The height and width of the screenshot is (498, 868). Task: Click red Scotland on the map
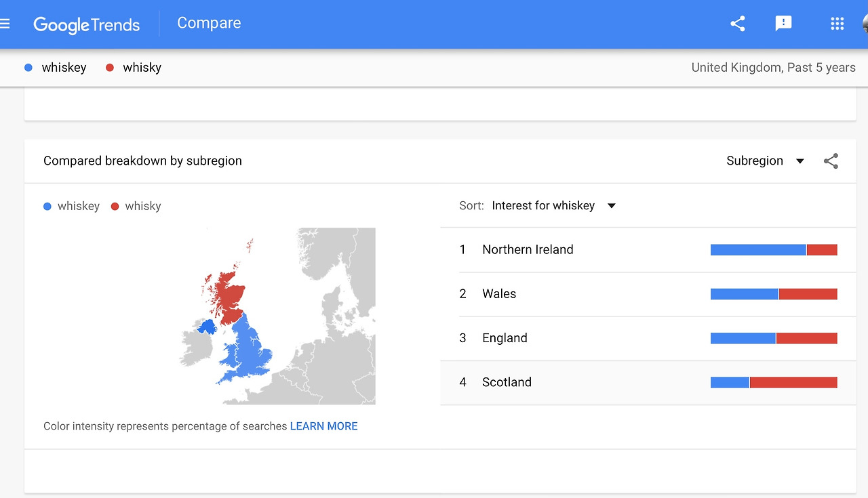(230, 295)
